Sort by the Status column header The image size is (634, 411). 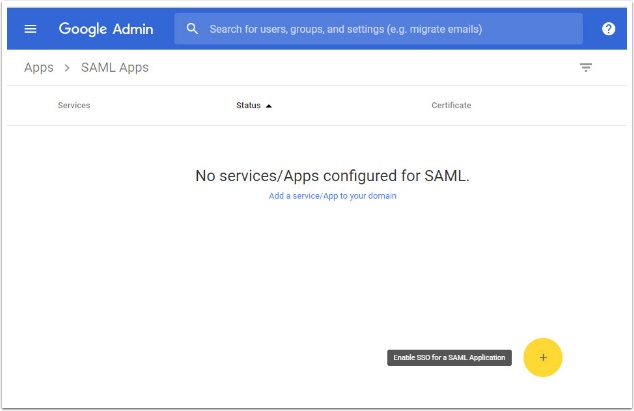click(x=248, y=105)
